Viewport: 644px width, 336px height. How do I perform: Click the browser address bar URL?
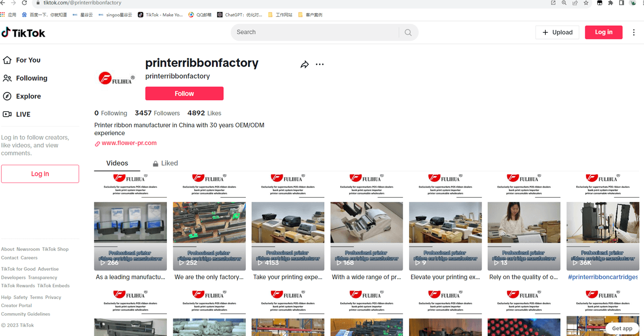tap(82, 3)
